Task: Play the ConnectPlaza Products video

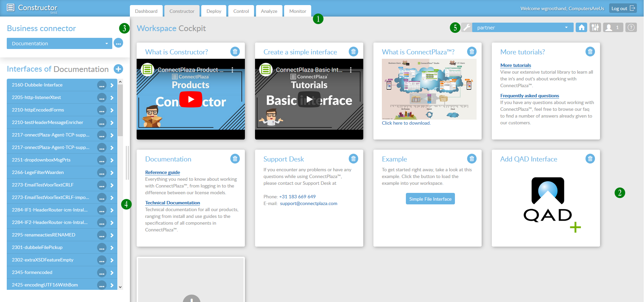Action: point(190,99)
